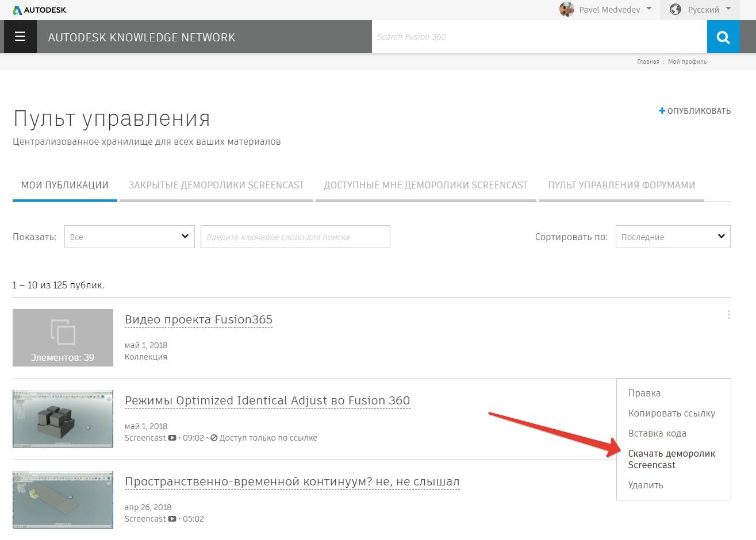This screenshot has width=756, height=540.
Task: Open the Видео проекта Fusion365 title link
Action: click(198, 320)
